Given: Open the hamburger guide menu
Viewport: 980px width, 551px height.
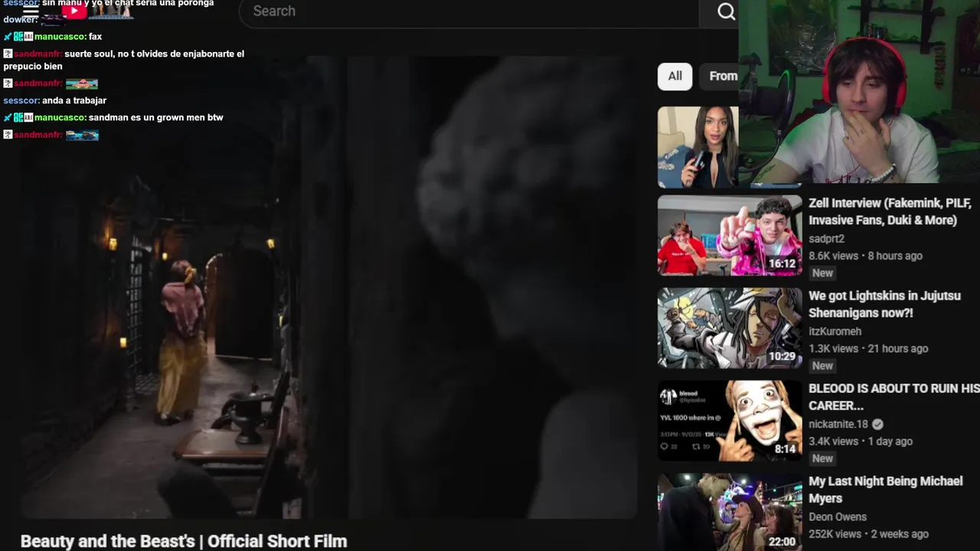Looking at the screenshot, I should [31, 11].
